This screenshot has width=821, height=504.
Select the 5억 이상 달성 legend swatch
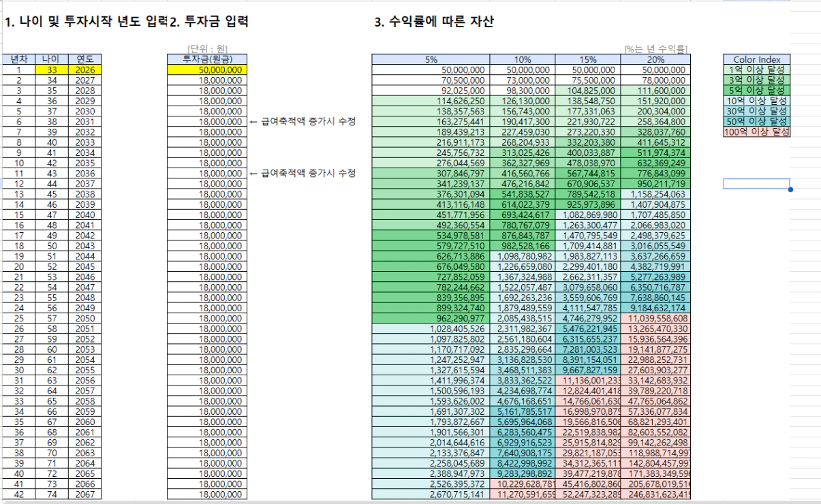[x=756, y=90]
